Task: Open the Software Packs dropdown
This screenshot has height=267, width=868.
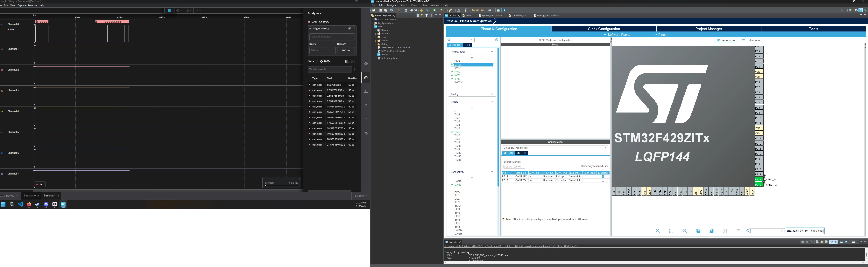Action: (617, 35)
